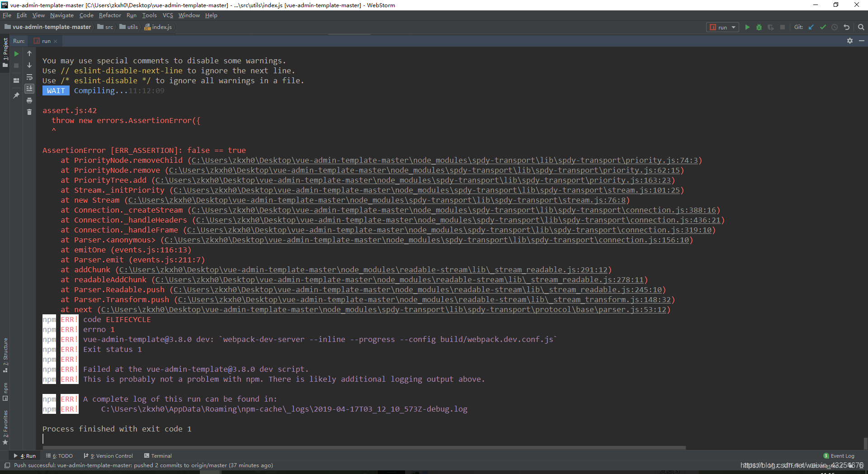
Task: Open the 6: TODO tool window
Action: (x=59, y=456)
